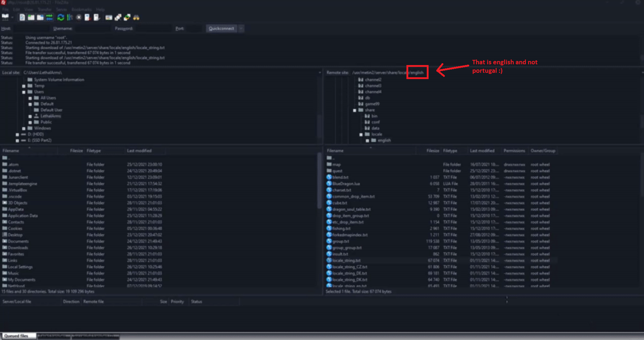Collapse the Users folder in local tree
Viewport: 644px width, 340px height.
24,92
